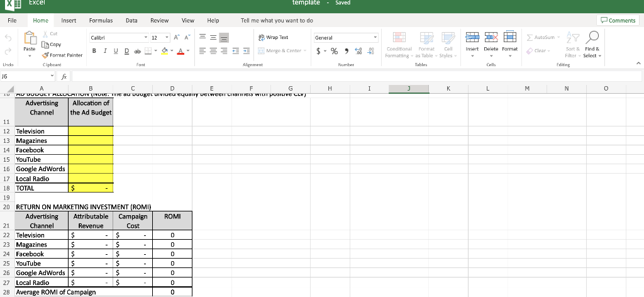Switch to the Review tab
The width and height of the screenshot is (644, 297).
tap(159, 21)
